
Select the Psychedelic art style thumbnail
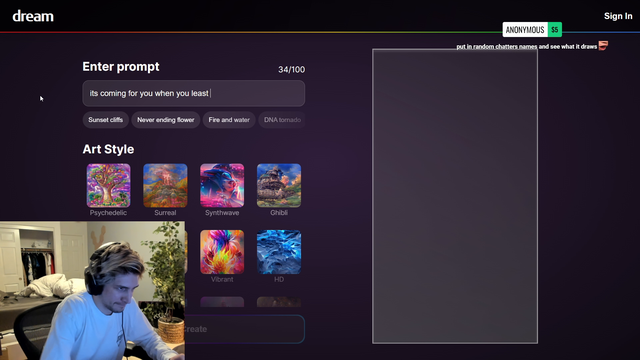[108, 185]
